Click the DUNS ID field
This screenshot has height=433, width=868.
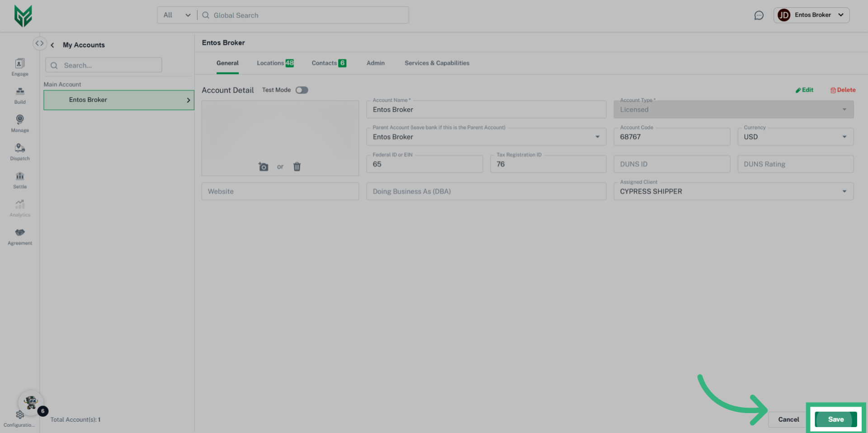click(x=672, y=164)
